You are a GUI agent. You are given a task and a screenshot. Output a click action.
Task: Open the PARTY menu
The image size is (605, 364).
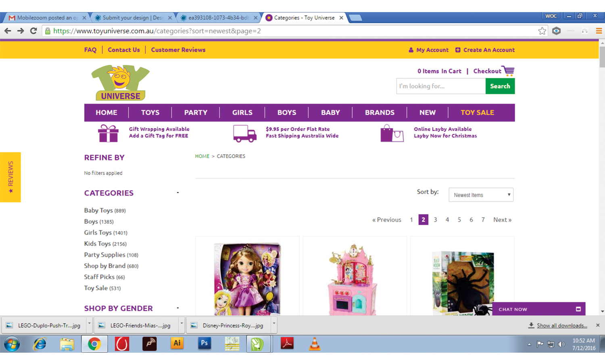pyautogui.click(x=196, y=112)
